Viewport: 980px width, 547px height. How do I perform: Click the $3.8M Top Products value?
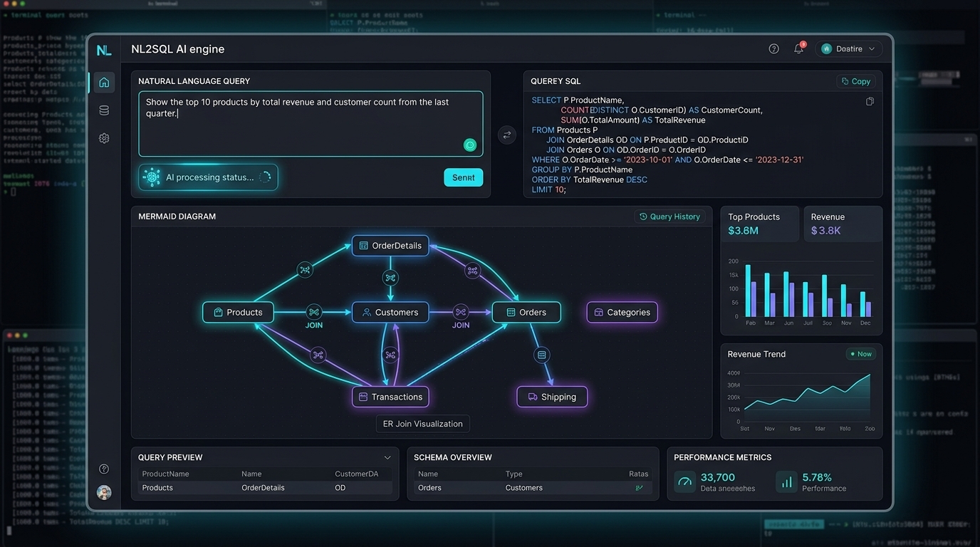click(743, 231)
